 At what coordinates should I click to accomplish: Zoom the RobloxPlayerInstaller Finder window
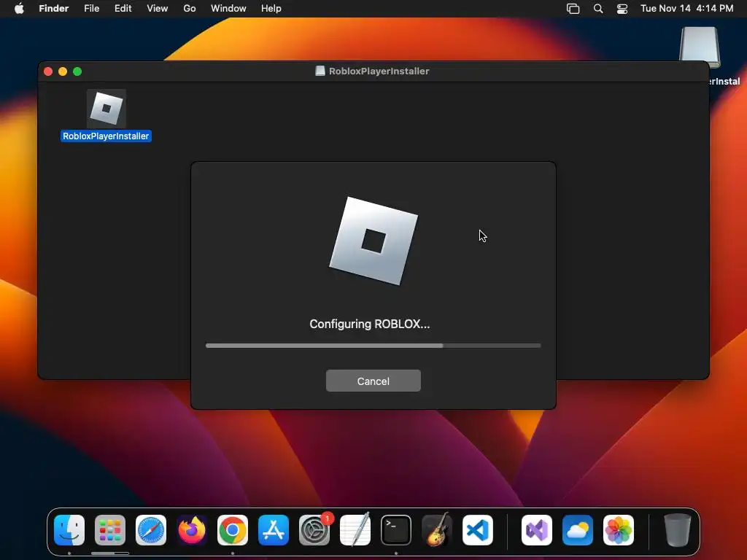click(x=77, y=71)
